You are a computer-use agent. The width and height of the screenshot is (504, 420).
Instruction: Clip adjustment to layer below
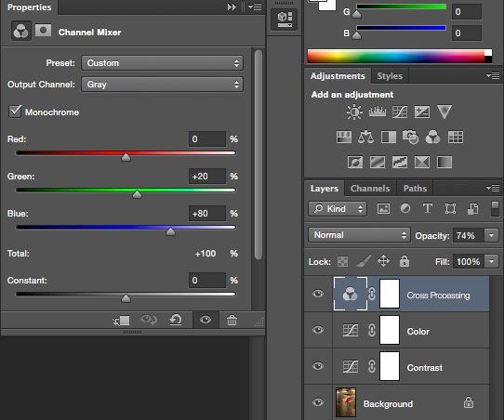(x=121, y=321)
